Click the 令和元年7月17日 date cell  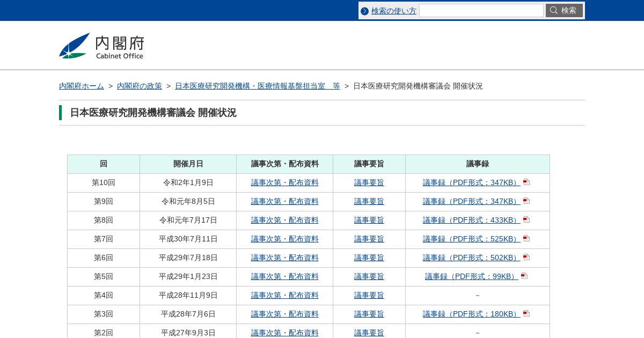click(188, 220)
